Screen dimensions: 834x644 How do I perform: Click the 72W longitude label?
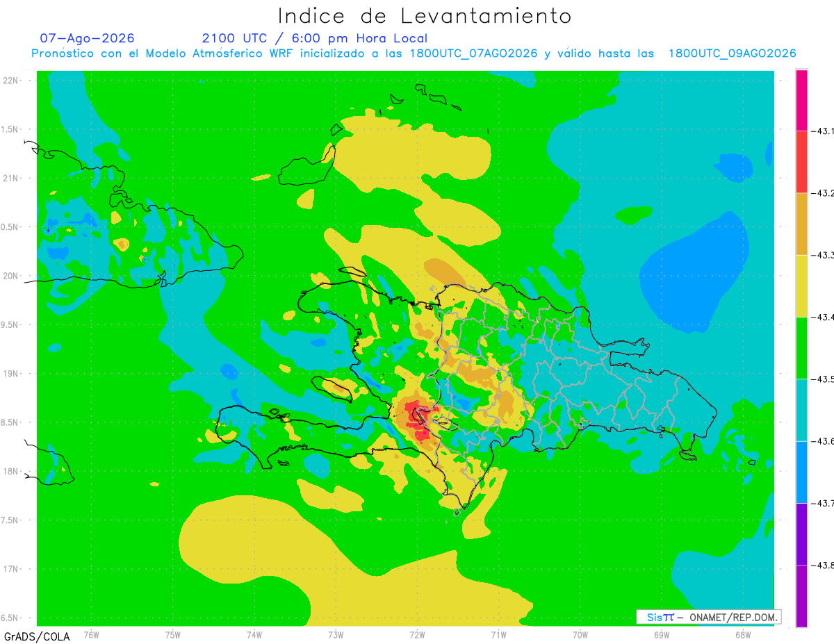tap(417, 634)
